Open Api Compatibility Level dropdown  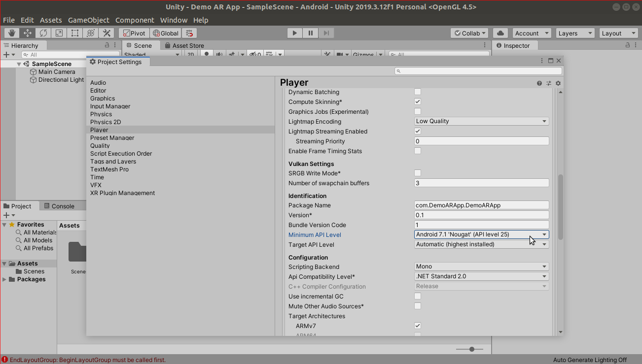tap(482, 276)
